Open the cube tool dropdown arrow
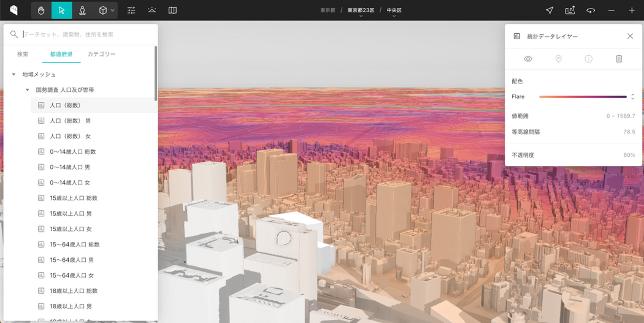This screenshot has width=644, height=323. pos(112,10)
